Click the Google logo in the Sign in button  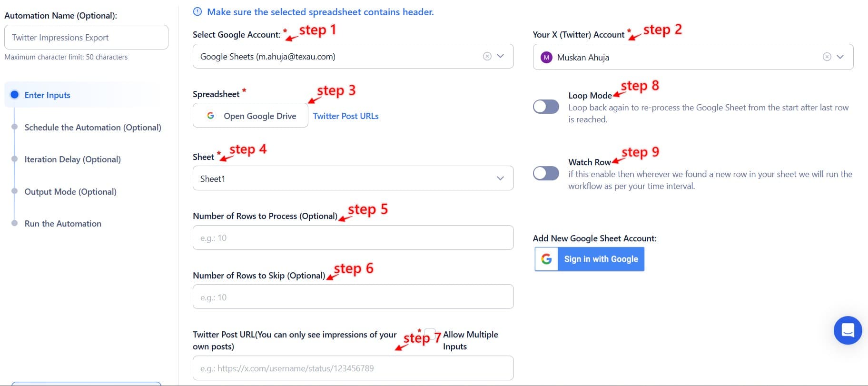(x=546, y=259)
